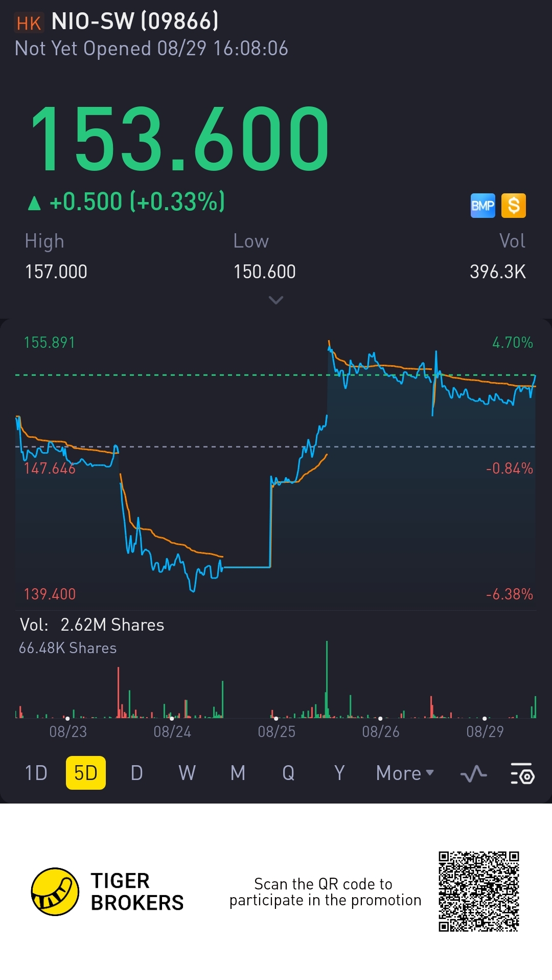The image size is (552, 980).
Task: Open the More timeframes dropdown
Action: [404, 773]
